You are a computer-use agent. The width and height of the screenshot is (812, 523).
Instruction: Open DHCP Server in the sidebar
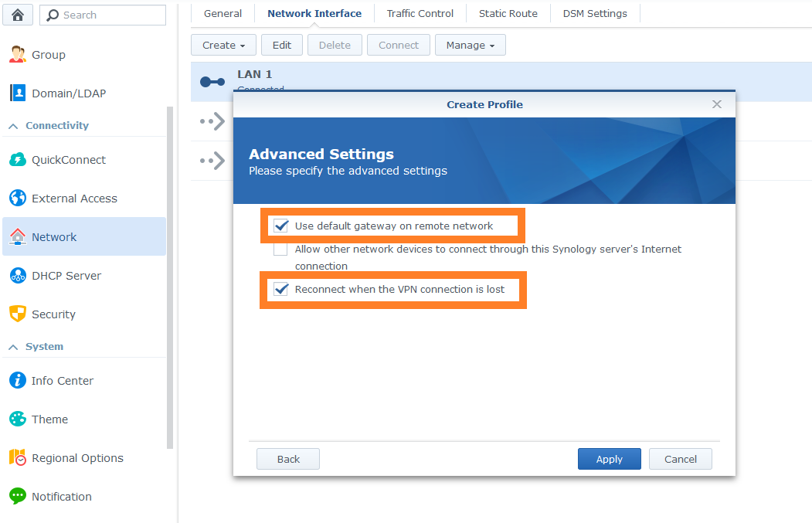[x=84, y=276]
